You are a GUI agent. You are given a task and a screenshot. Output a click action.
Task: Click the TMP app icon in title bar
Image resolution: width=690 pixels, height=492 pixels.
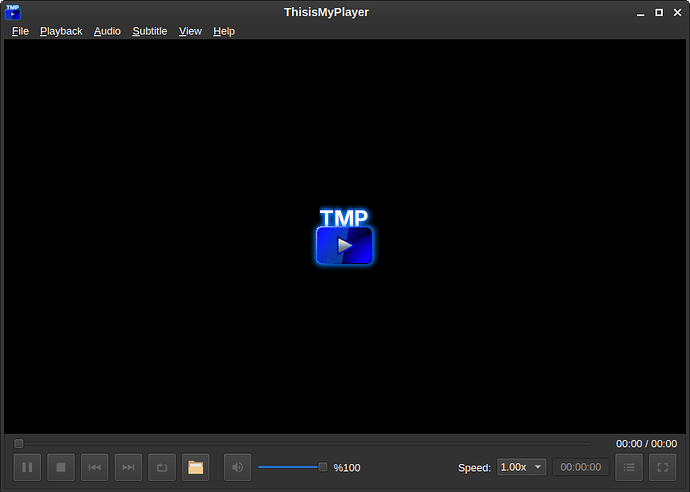[13, 12]
